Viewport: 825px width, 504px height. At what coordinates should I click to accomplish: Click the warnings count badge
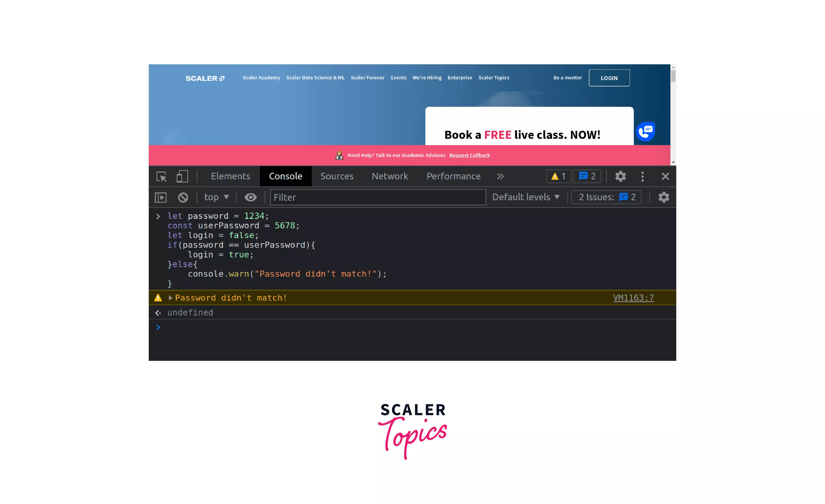pos(559,176)
